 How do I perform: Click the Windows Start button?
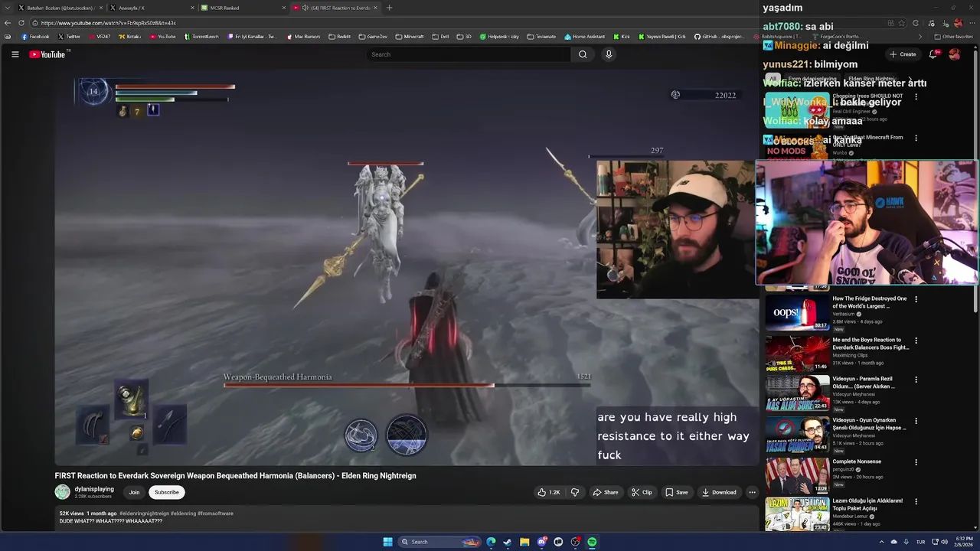point(387,542)
